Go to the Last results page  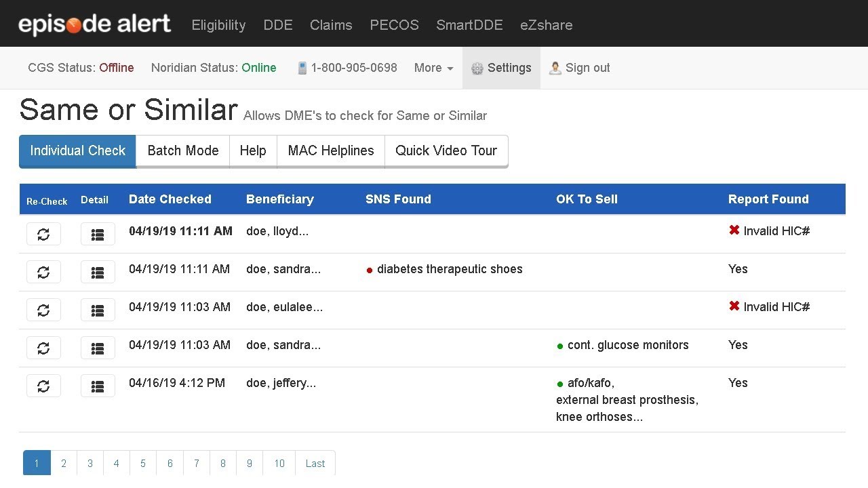315,464
